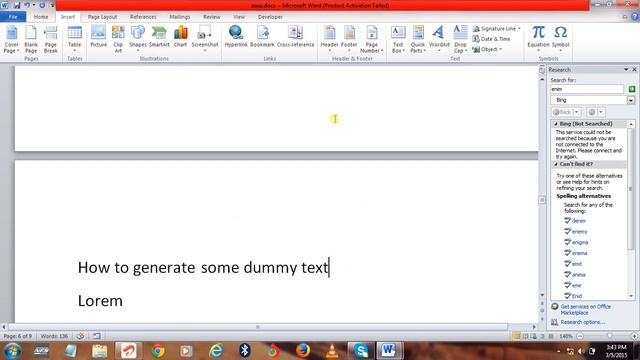The image size is (640, 360).
Task: Open the Windows Start button
Action: pyautogui.click(x=13, y=351)
